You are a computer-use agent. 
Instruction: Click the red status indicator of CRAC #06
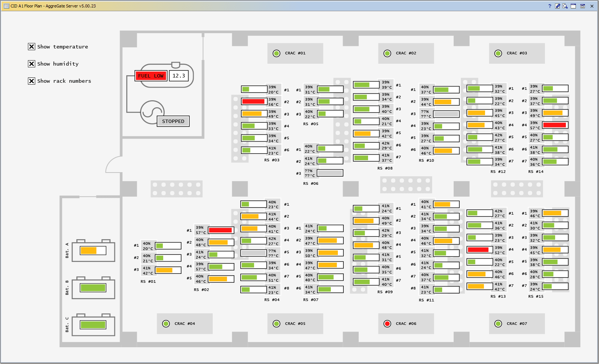387,324
